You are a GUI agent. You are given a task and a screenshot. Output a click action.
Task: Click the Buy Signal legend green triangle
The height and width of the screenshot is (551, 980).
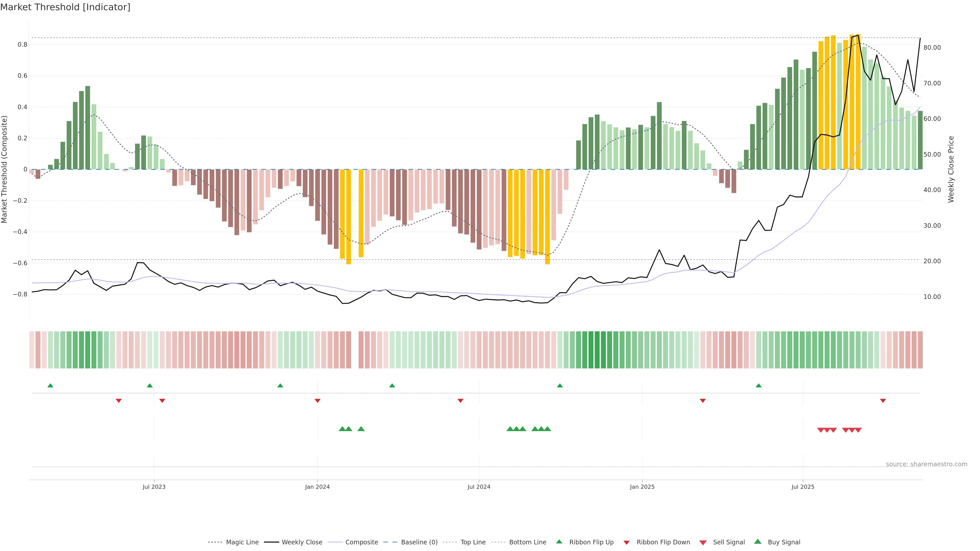(x=758, y=542)
